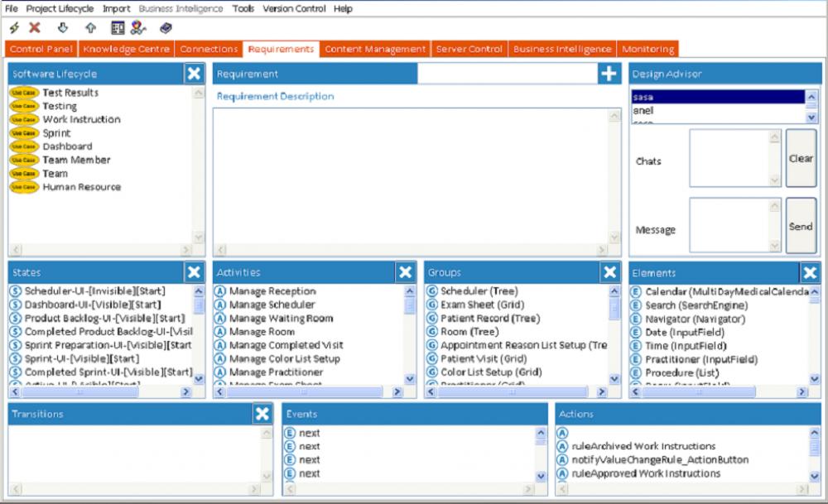
Task: Close the States panel
Action: click(194, 271)
